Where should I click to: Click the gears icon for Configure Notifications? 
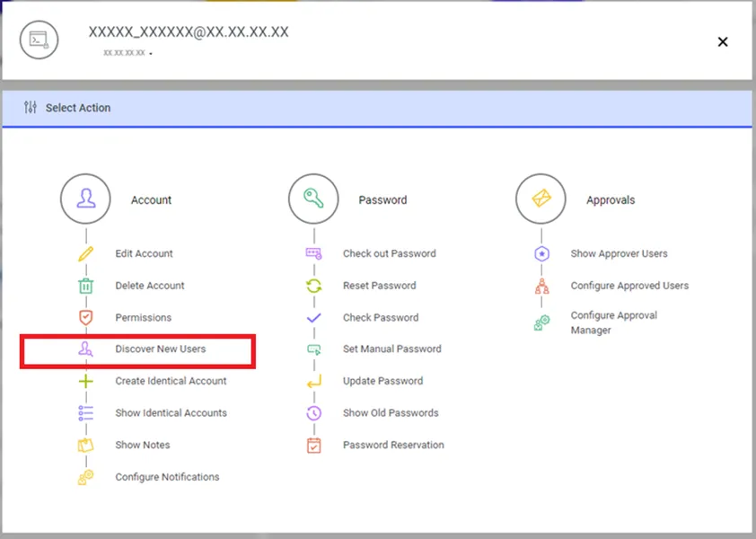[x=86, y=477]
